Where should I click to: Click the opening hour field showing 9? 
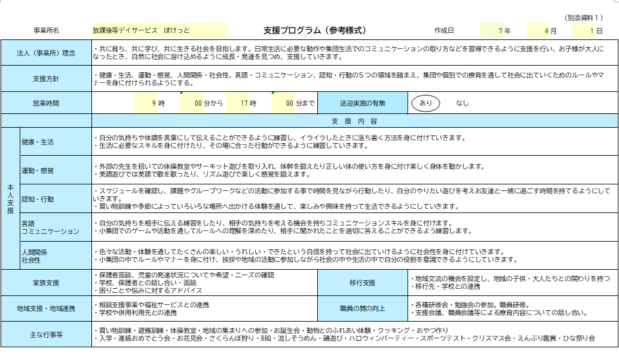(145, 103)
